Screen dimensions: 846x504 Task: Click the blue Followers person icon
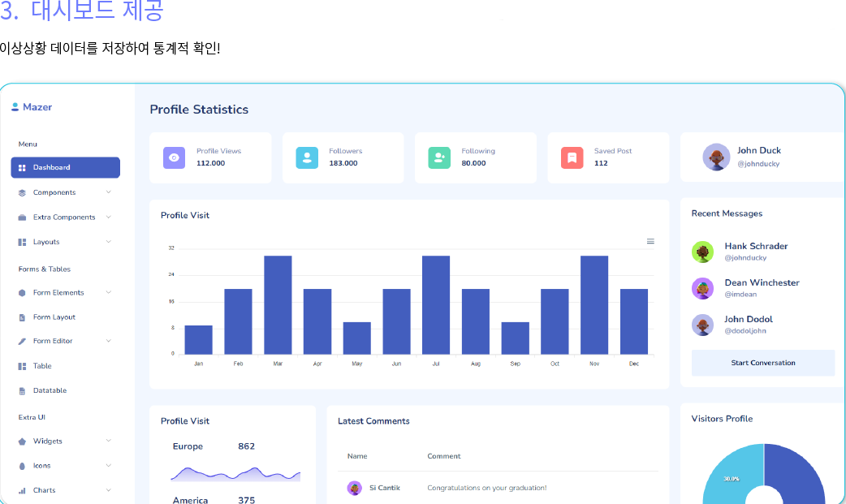[x=307, y=157]
